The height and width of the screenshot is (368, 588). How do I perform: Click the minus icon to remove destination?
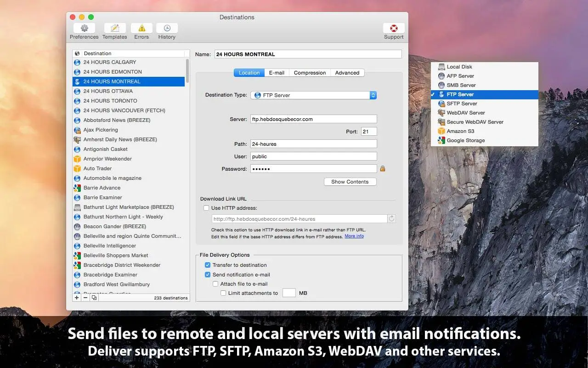pyautogui.click(x=85, y=298)
